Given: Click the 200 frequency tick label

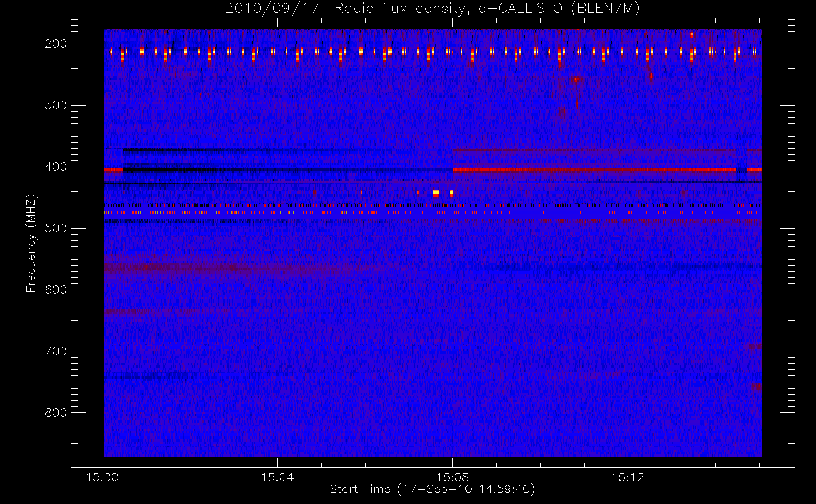Looking at the screenshot, I should (56, 44).
